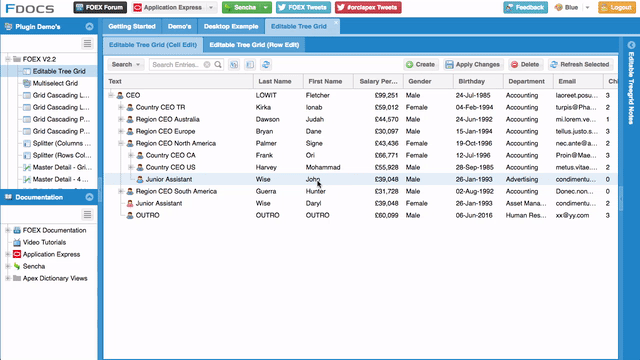Expand the Apex Dictionary Views folder

(7, 278)
